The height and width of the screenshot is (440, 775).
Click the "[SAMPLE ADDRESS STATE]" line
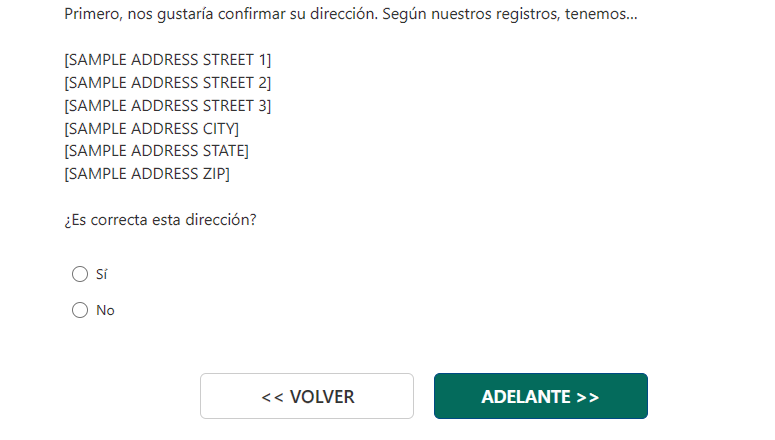pos(156,151)
